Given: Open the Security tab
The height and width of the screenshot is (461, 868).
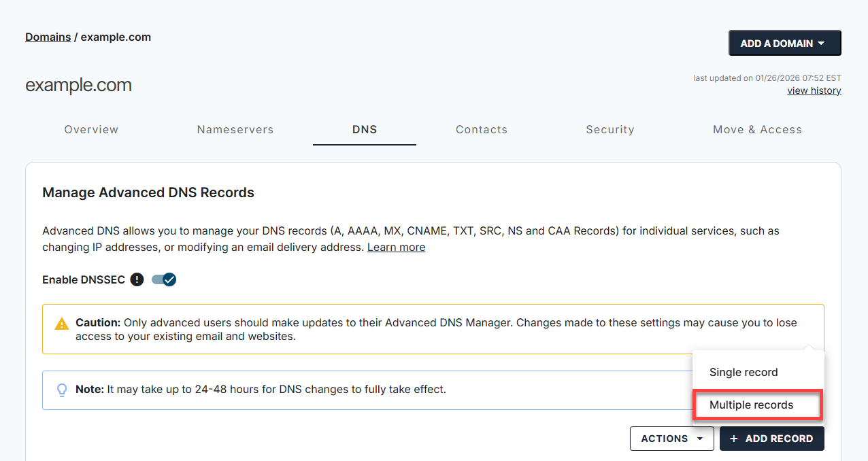Looking at the screenshot, I should 610,129.
